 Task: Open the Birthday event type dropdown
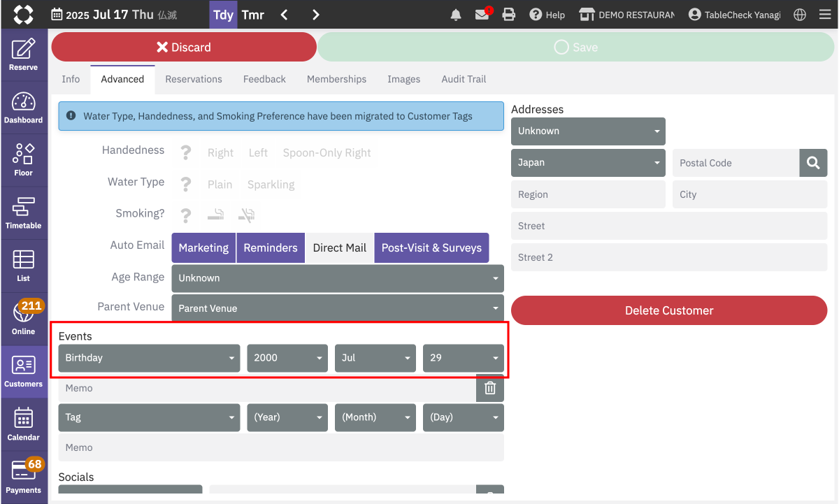click(149, 358)
